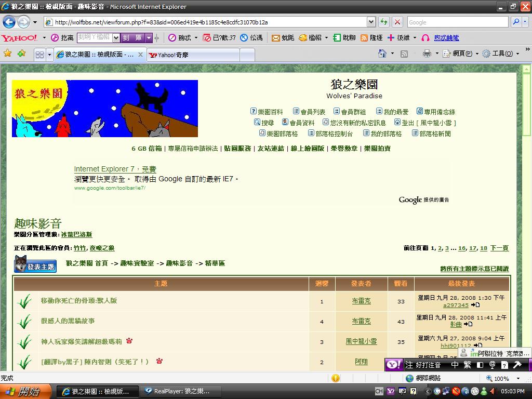Click the Google search input box
The width and height of the screenshot is (532, 399).
pyautogui.click(x=456, y=22)
